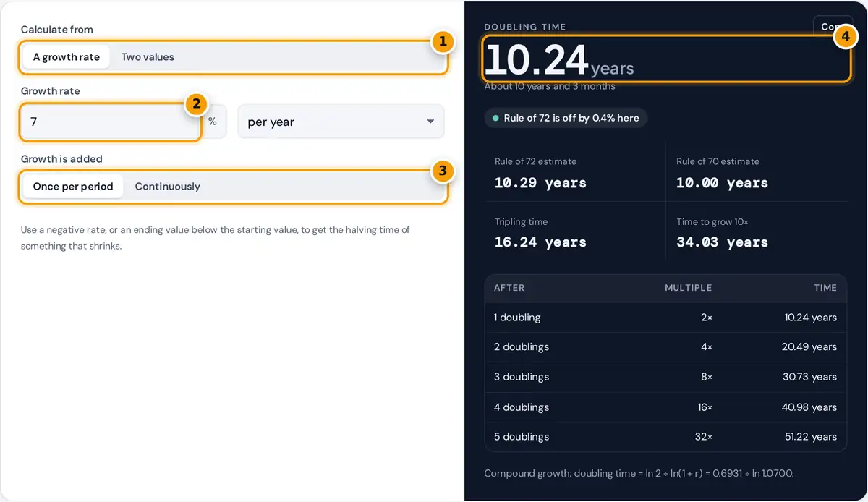The image size is (868, 502).
Task: Click the AFTER column header
Action: coord(509,288)
